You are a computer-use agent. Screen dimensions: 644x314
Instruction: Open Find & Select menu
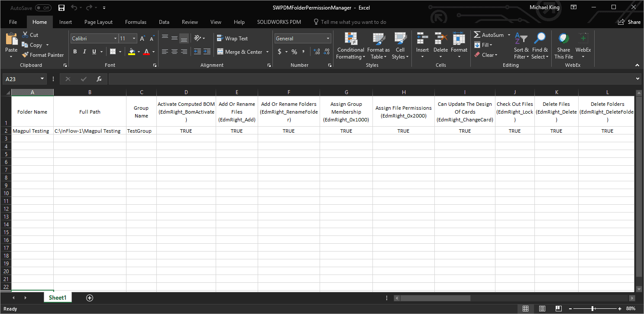pyautogui.click(x=540, y=46)
